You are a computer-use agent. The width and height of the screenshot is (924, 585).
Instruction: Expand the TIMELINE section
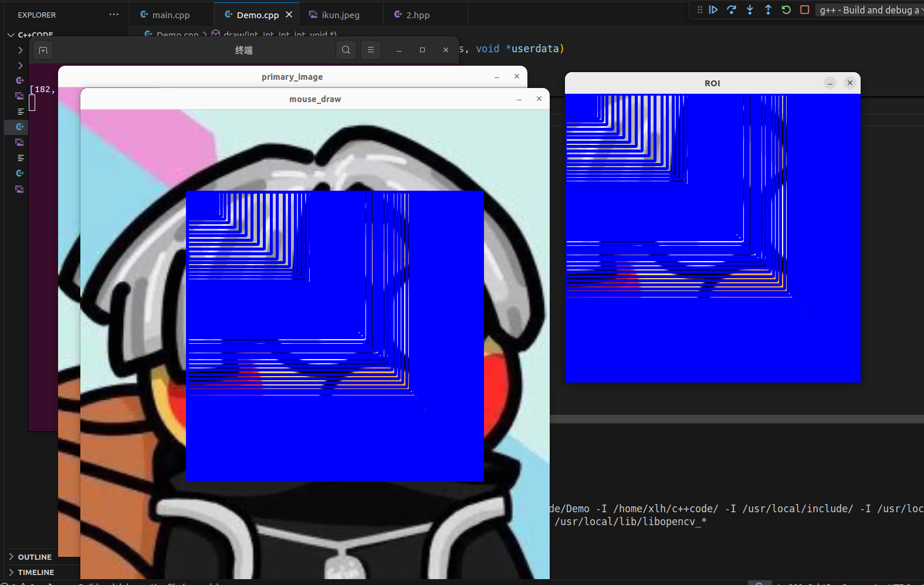click(x=36, y=572)
